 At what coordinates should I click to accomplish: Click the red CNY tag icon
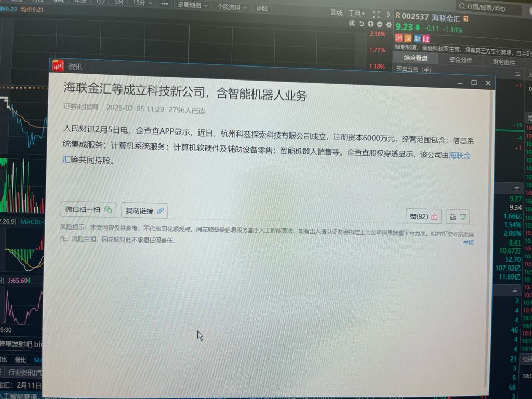pos(398,38)
